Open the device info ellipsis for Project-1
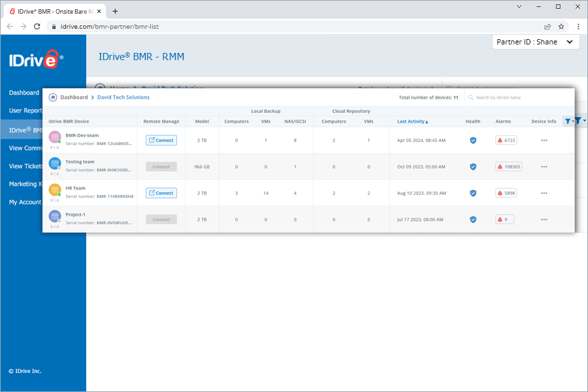 click(x=544, y=220)
